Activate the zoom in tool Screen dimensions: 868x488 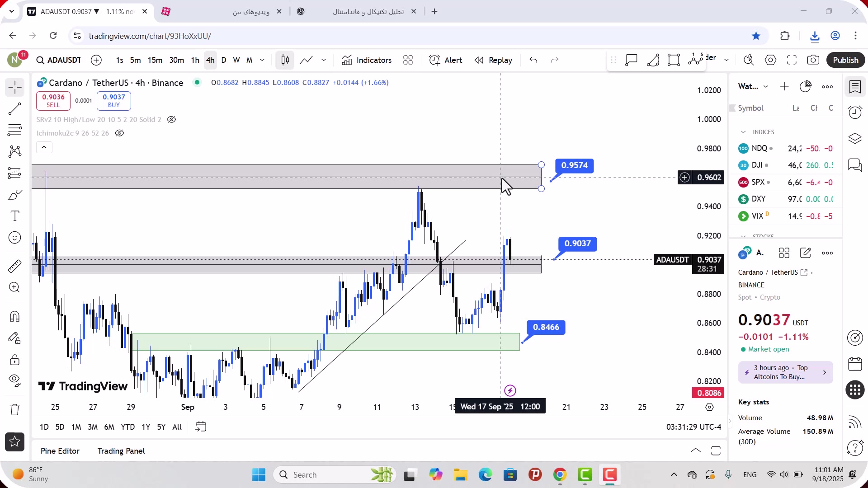click(14, 287)
